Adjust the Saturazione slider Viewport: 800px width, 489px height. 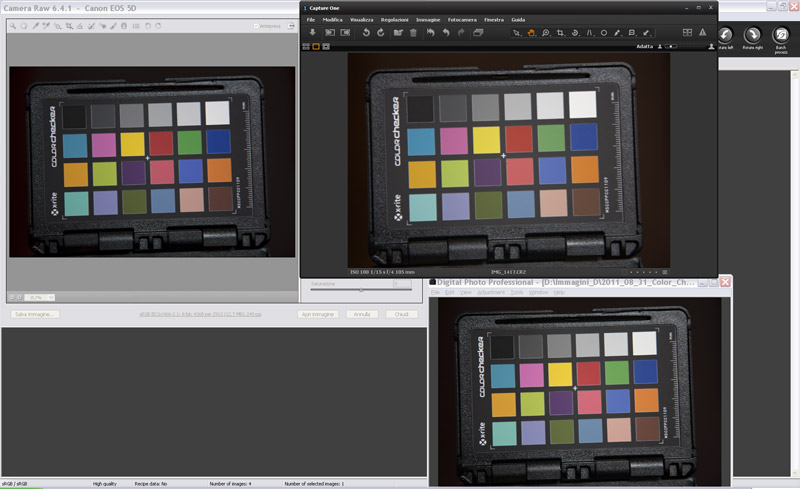click(360, 290)
